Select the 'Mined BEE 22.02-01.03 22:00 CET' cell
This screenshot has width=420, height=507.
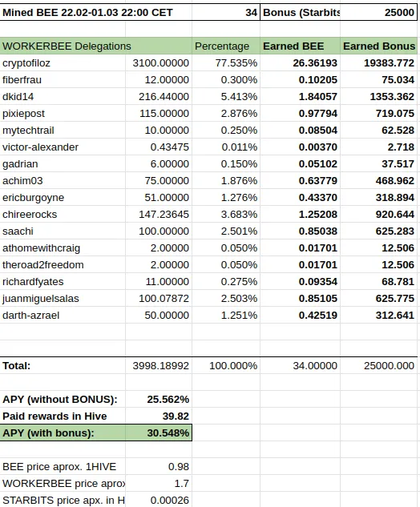tap(95, 12)
